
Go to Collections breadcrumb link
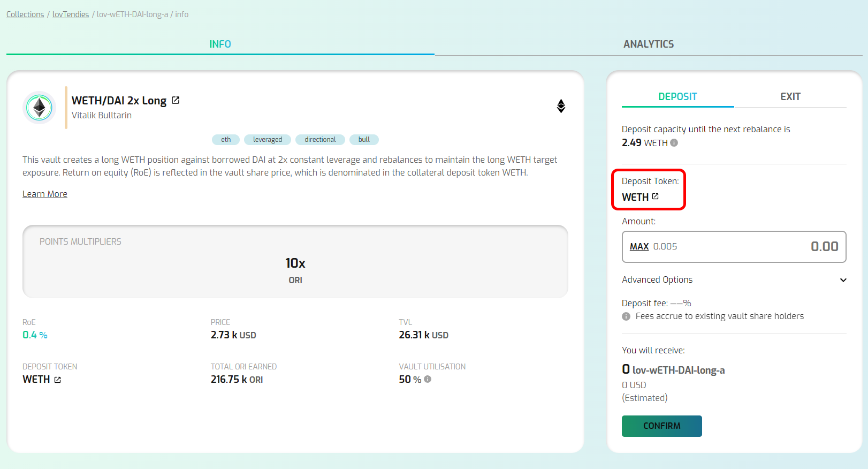coord(25,14)
